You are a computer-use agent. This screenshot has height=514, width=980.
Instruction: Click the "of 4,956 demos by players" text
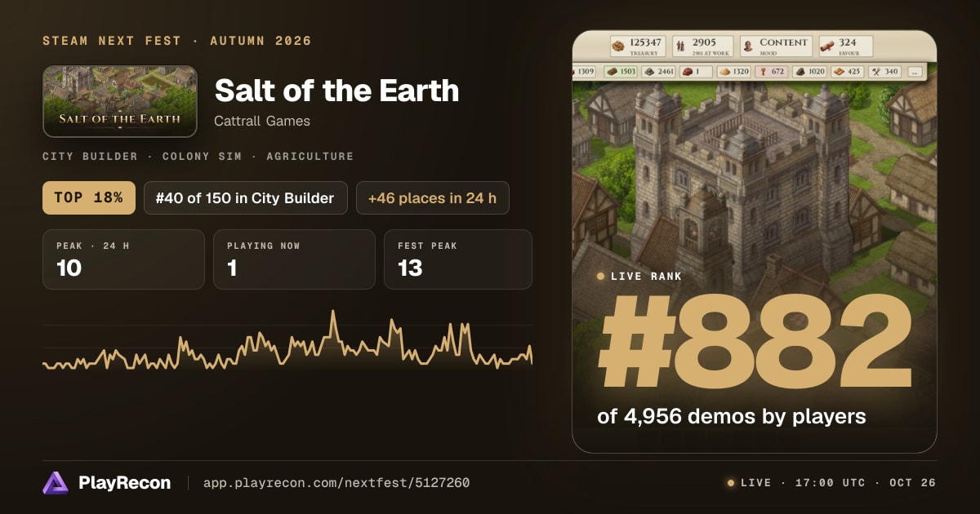point(732,416)
